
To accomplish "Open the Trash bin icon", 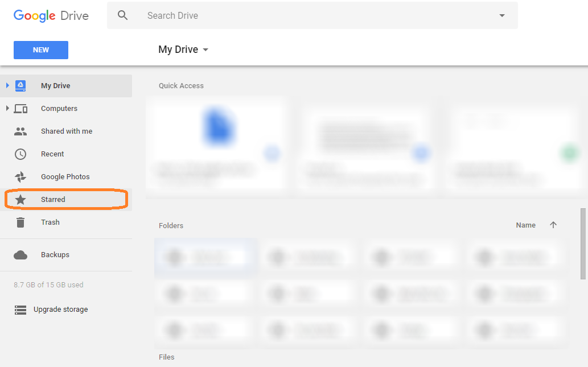I will pos(20,222).
